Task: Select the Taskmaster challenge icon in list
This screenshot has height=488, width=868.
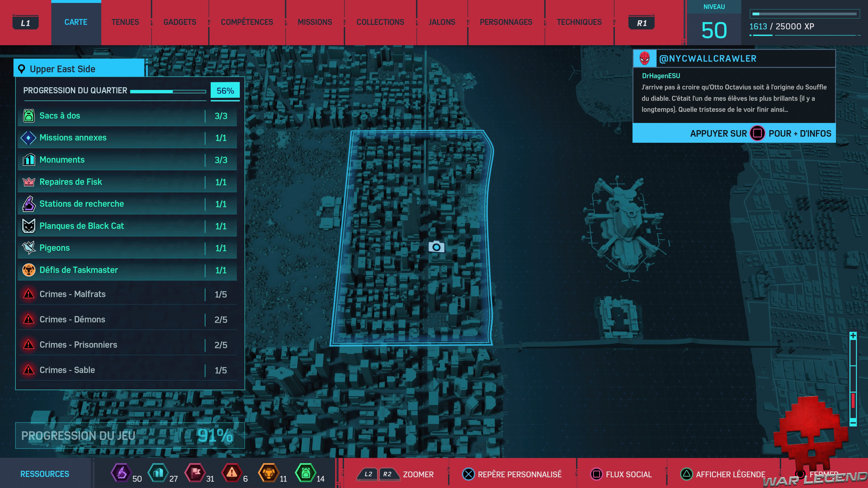Action: click(x=29, y=270)
